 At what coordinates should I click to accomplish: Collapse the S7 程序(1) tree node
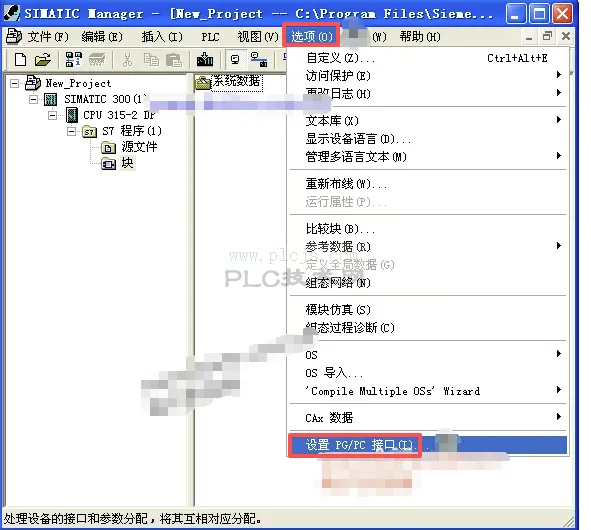click(72, 131)
